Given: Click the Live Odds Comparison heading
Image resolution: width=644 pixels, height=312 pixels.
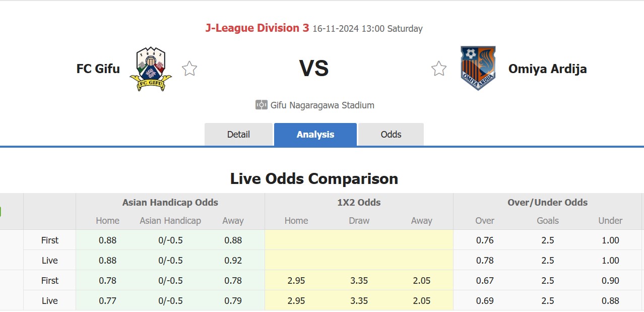Looking at the screenshot, I should [313, 178].
